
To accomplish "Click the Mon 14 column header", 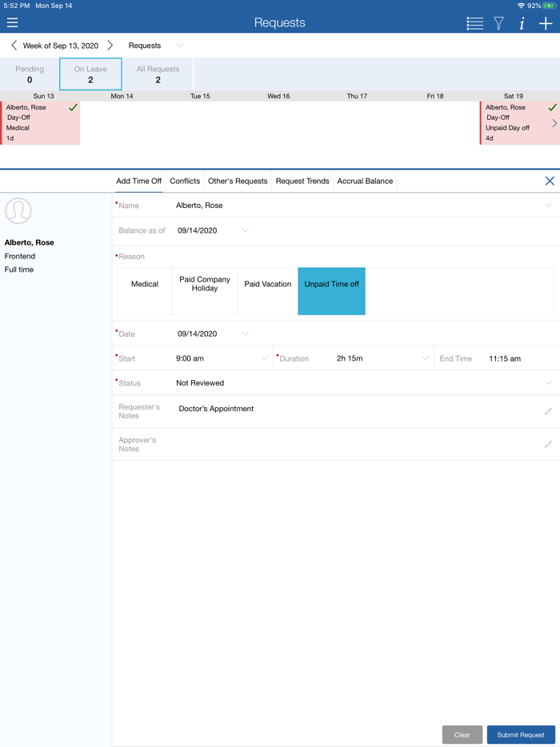I will click(122, 96).
